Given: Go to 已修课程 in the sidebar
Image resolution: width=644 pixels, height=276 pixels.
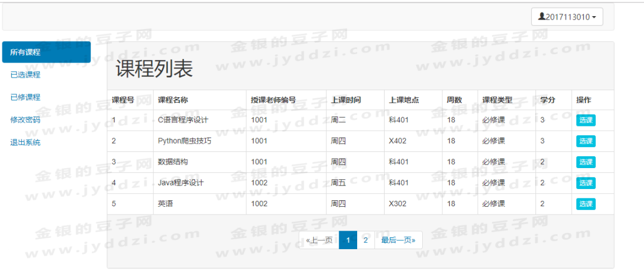Looking at the screenshot, I should [26, 97].
